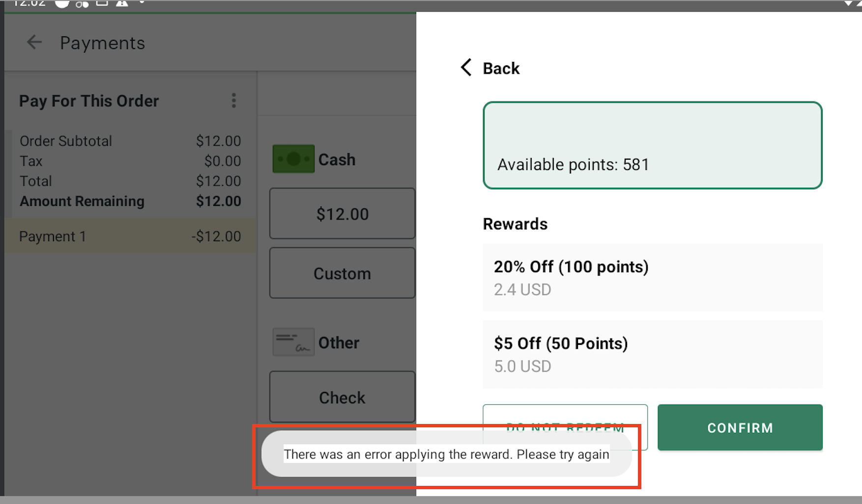Click the Payments page title
The image size is (862, 504).
(103, 43)
